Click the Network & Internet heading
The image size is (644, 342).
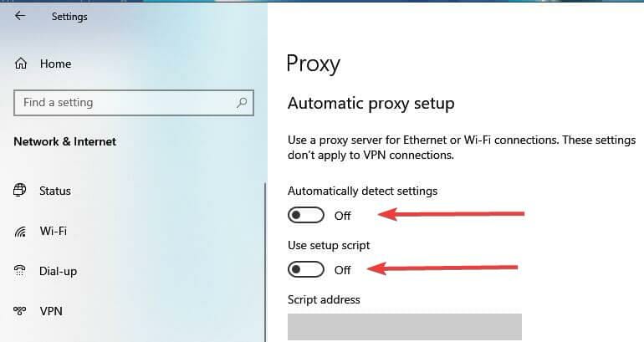click(65, 141)
